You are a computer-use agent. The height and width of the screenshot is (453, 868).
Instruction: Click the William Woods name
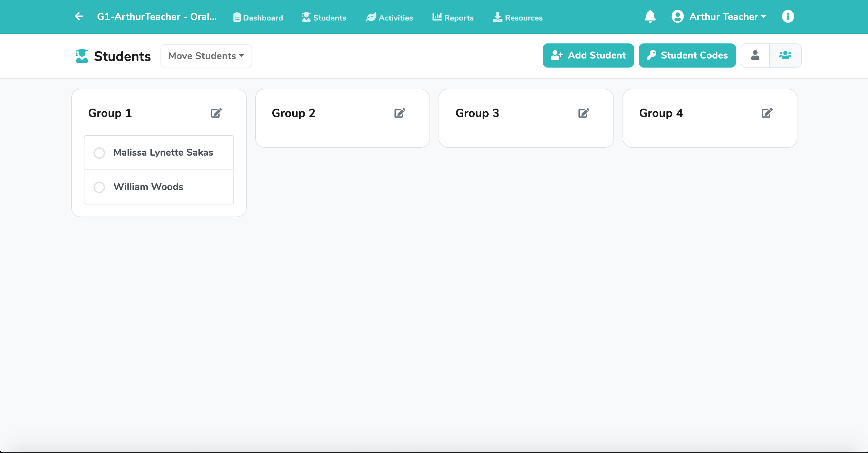tap(148, 187)
